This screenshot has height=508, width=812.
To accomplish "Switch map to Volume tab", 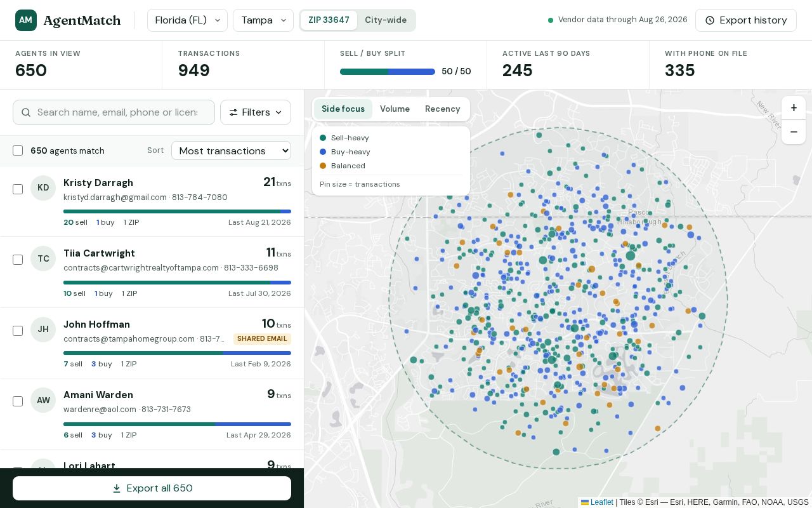I will tap(395, 109).
